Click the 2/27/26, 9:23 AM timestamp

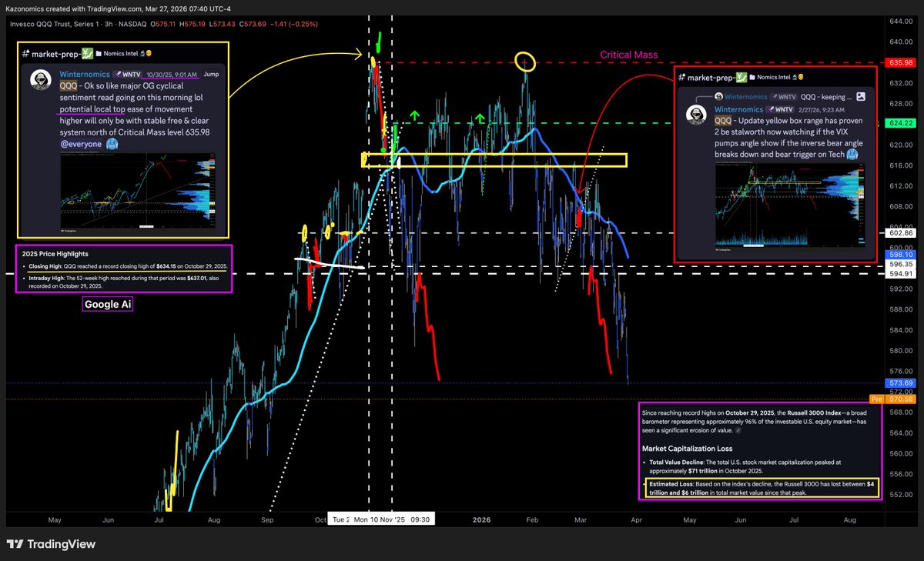click(823, 109)
